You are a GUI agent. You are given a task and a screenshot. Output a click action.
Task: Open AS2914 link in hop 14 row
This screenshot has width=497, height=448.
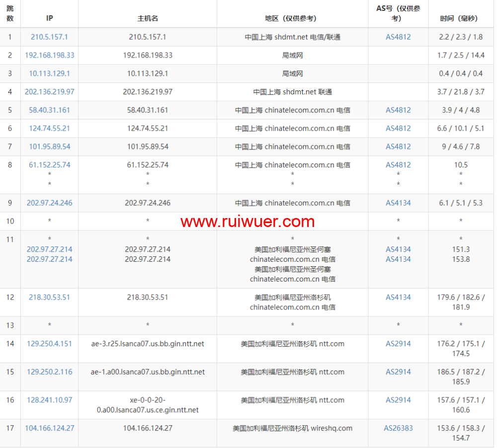coord(398,344)
